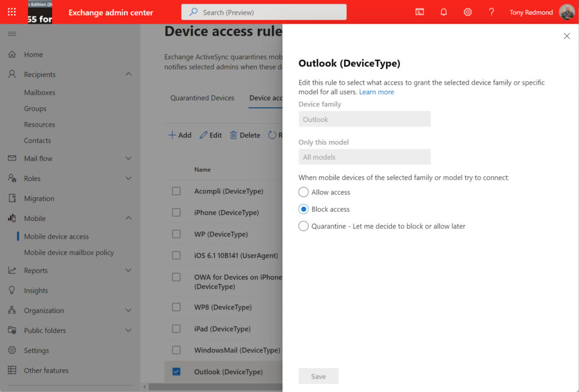Expand the Reports chevron
Image resolution: width=579 pixels, height=392 pixels.
click(128, 271)
